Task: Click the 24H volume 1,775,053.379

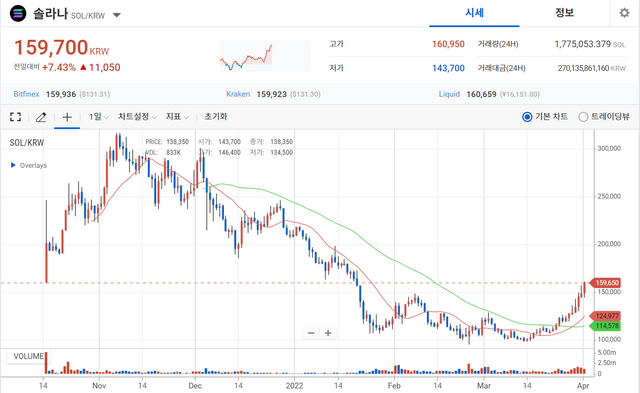Action: (582, 44)
